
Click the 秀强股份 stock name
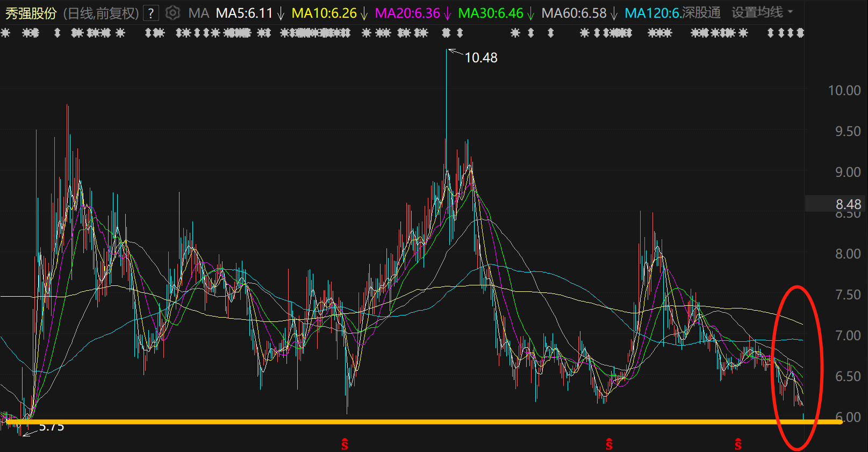pos(31,13)
